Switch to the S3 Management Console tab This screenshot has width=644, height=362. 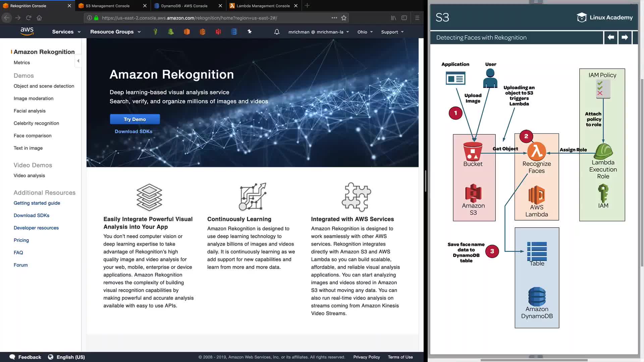(x=108, y=6)
